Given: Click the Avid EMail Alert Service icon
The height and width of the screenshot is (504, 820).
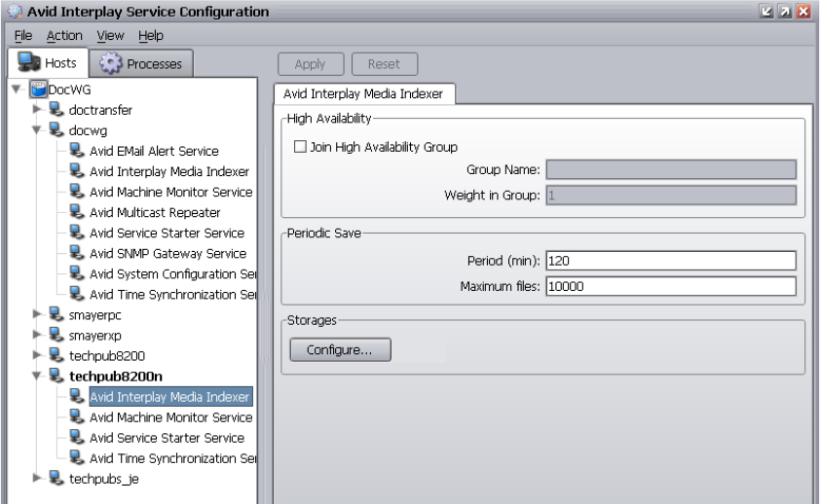Looking at the screenshot, I should coord(77,151).
